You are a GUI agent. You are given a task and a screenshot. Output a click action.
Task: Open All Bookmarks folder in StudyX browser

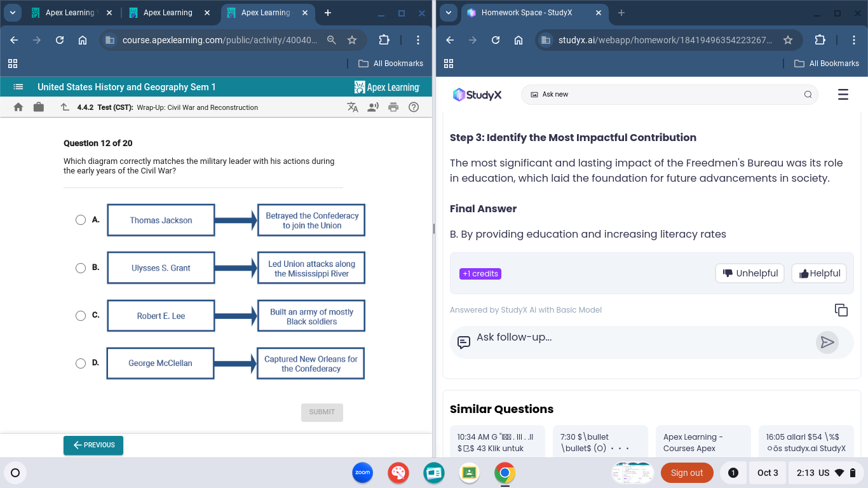pyautogui.click(x=827, y=64)
